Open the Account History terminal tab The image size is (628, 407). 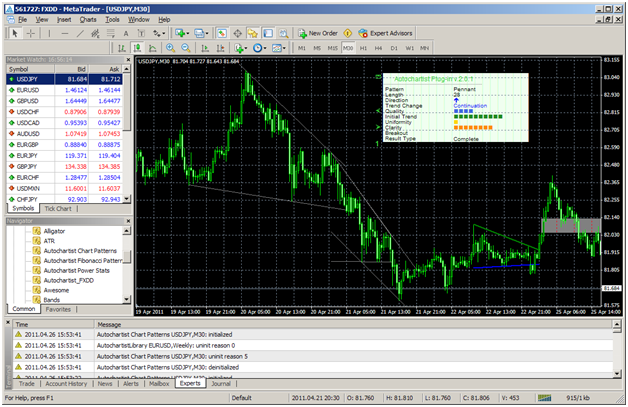66,384
